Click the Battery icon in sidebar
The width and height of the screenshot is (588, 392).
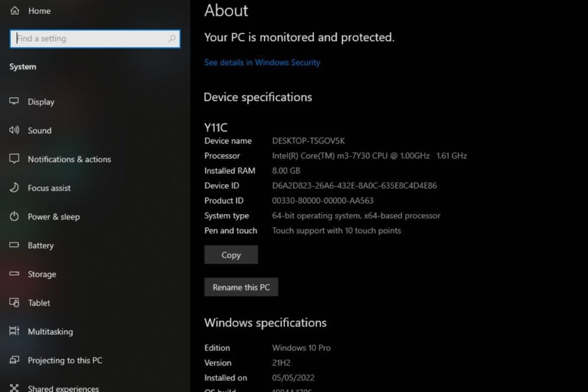pyautogui.click(x=14, y=245)
